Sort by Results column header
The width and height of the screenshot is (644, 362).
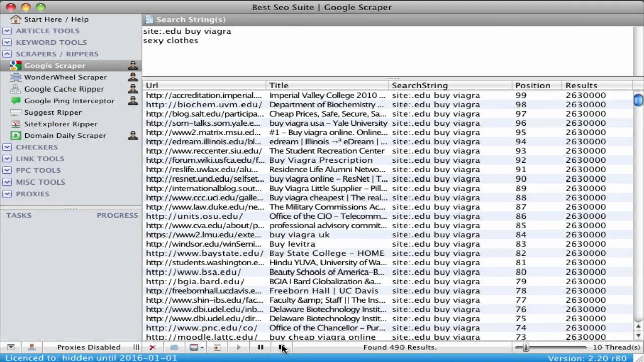click(x=597, y=86)
